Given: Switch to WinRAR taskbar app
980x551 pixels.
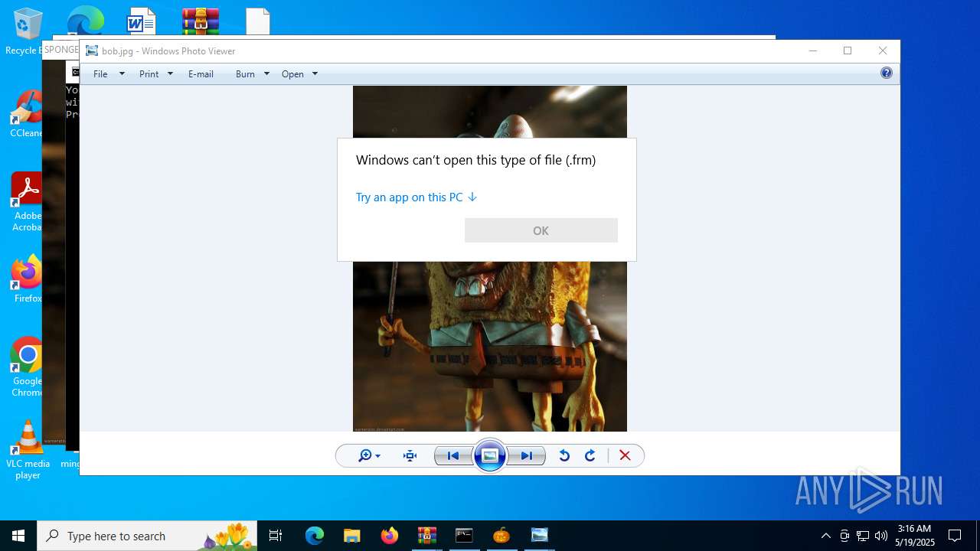Looking at the screenshot, I should [426, 536].
